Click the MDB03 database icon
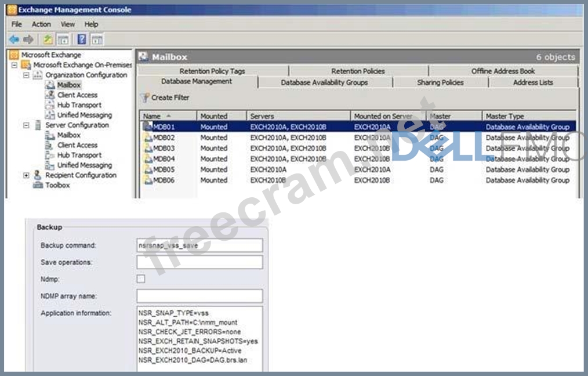The height and width of the screenshot is (376, 588). pyautogui.click(x=148, y=148)
